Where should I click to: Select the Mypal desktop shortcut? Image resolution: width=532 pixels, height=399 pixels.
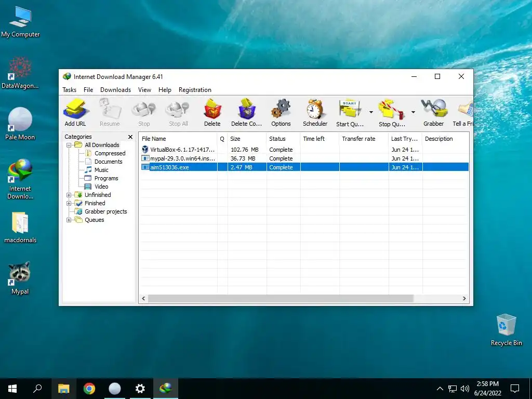[x=20, y=278]
